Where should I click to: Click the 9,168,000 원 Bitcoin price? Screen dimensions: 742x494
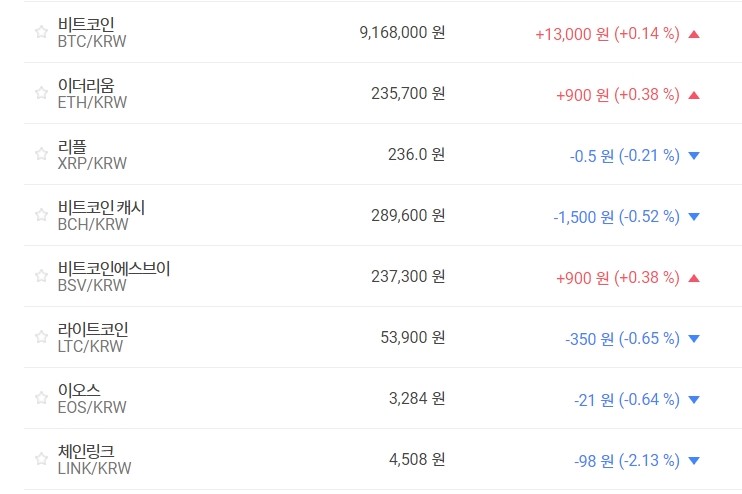(402, 32)
